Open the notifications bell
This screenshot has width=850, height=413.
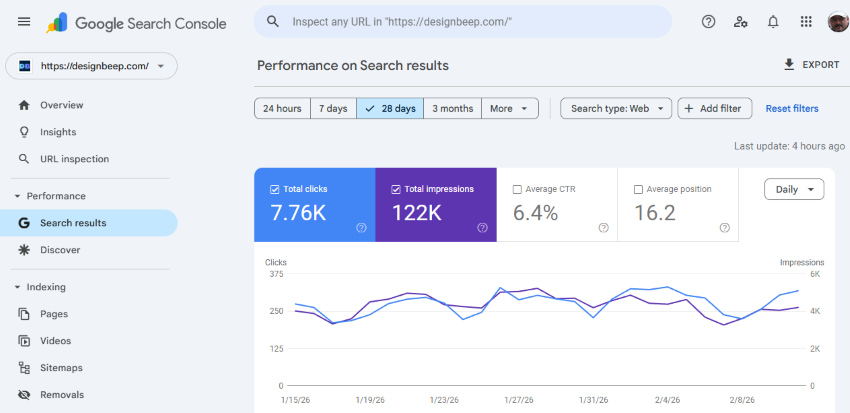(x=773, y=22)
